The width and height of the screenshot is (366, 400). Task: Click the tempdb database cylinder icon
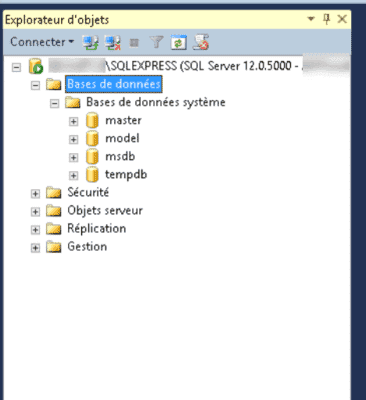point(92,174)
